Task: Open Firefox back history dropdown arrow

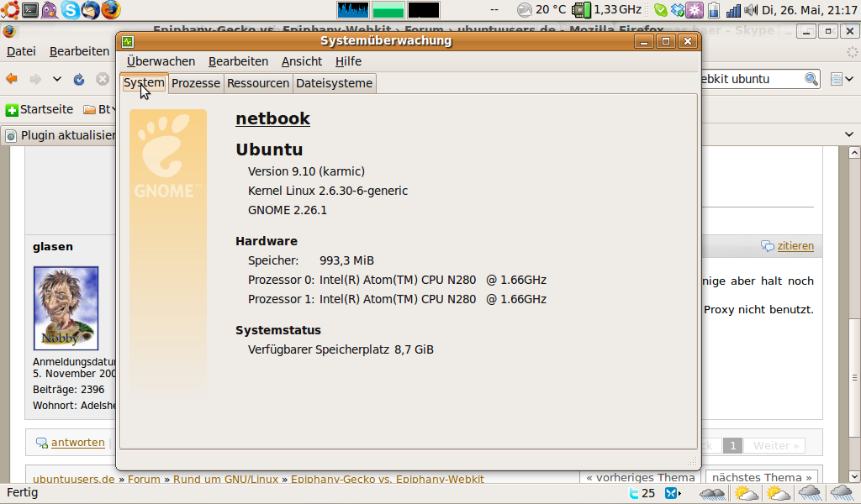Action: pyautogui.click(x=56, y=79)
